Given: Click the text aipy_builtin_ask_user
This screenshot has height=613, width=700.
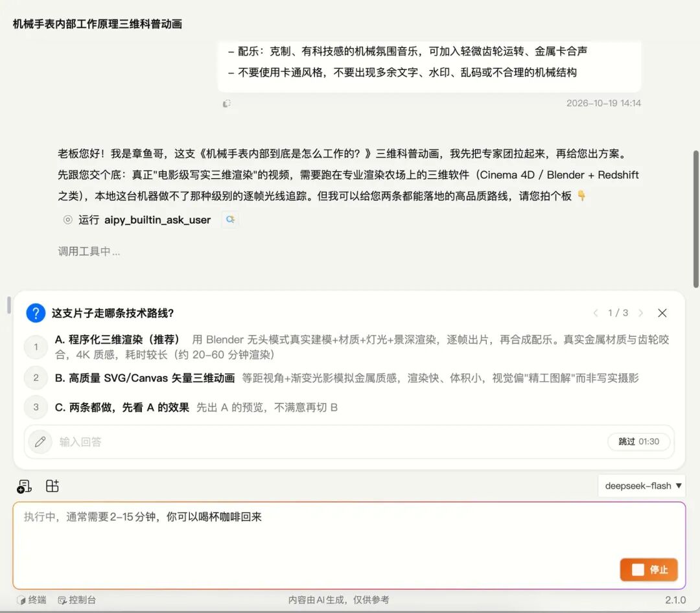Looking at the screenshot, I should pos(157,220).
